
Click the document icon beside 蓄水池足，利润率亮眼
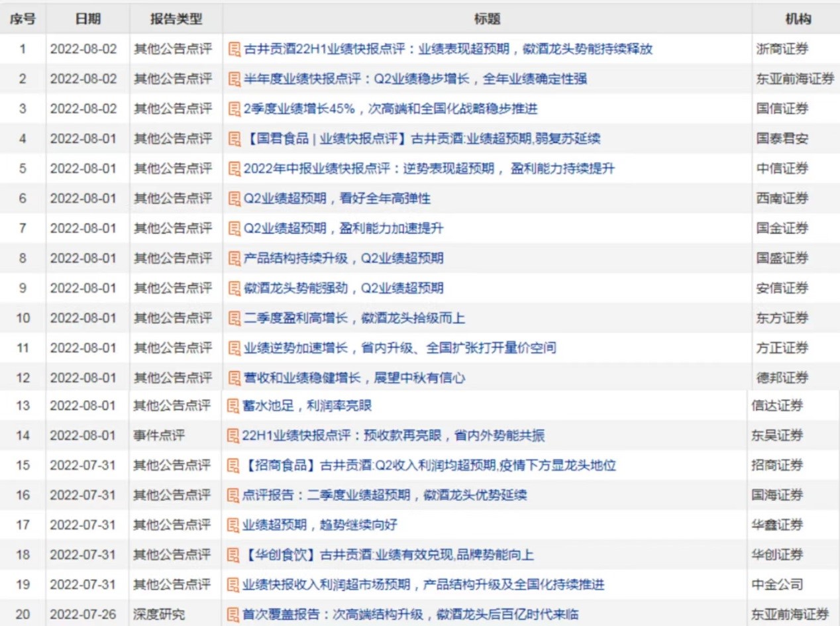click(233, 405)
